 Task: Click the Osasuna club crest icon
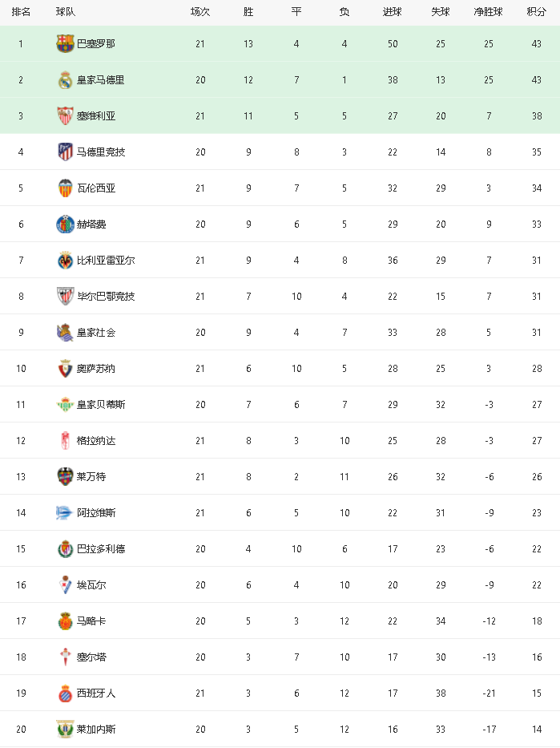(x=65, y=369)
